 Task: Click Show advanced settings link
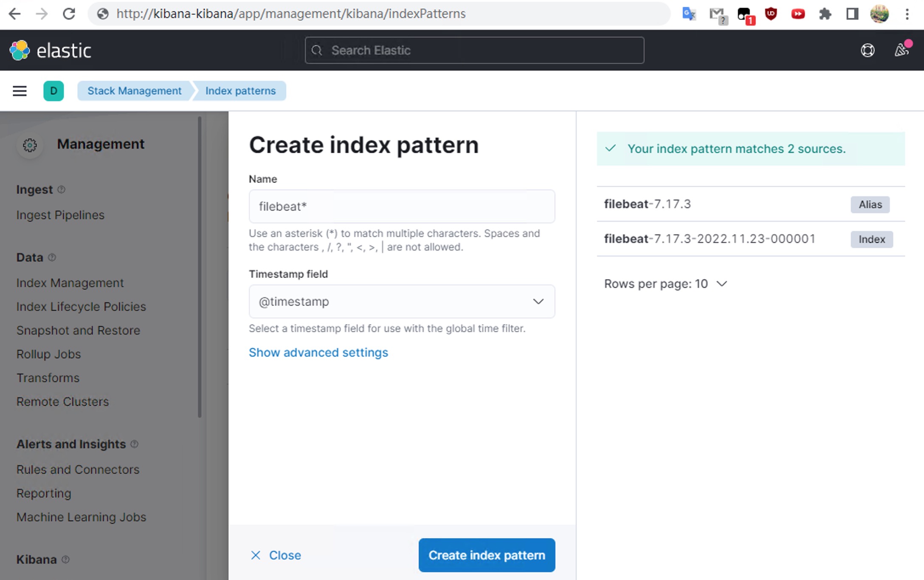318,352
